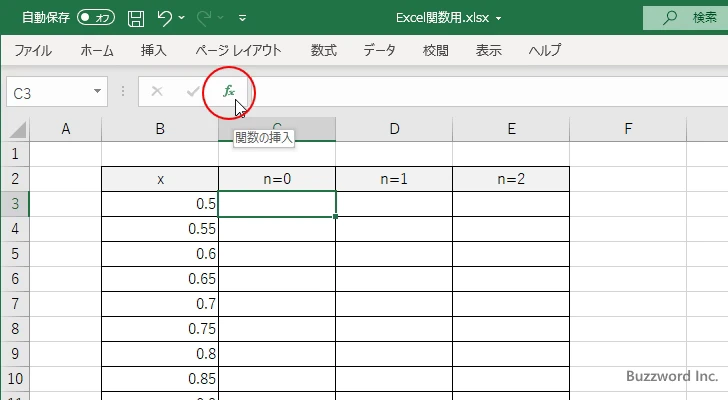Click the formula bar Enter checkmark icon
Viewport: 728px width, 400px height.
click(x=193, y=91)
